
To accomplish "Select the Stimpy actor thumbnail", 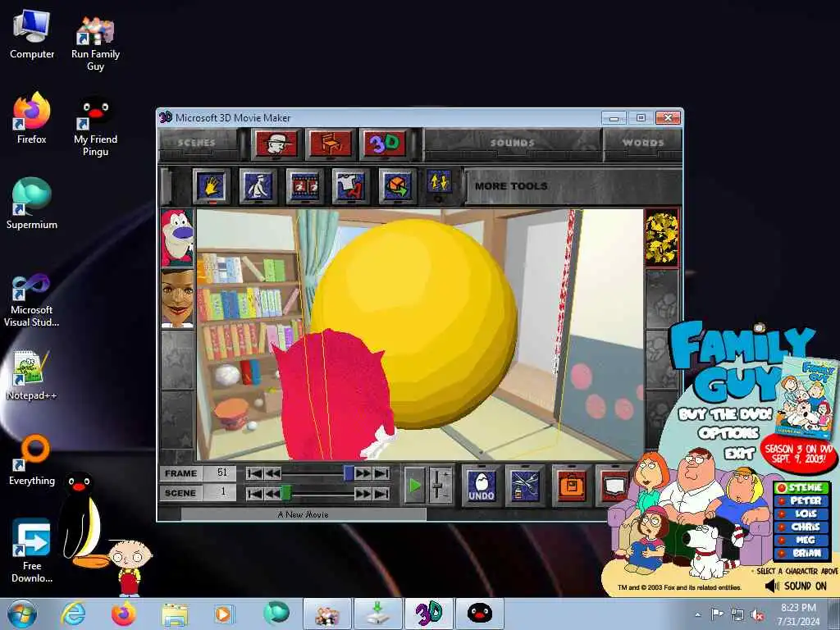I will 177,238.
